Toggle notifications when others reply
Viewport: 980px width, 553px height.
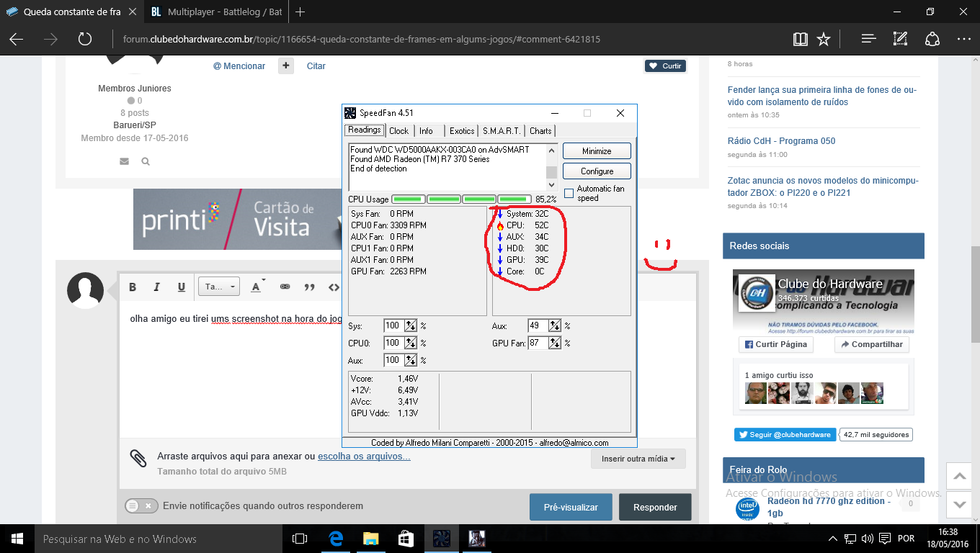(x=141, y=506)
